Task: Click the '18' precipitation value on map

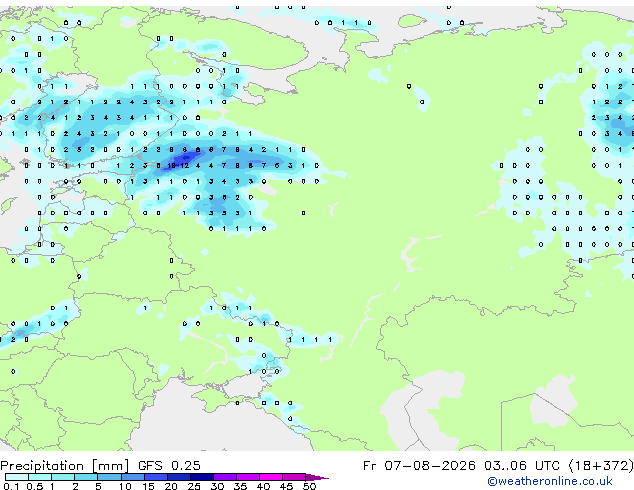Action: (171, 165)
